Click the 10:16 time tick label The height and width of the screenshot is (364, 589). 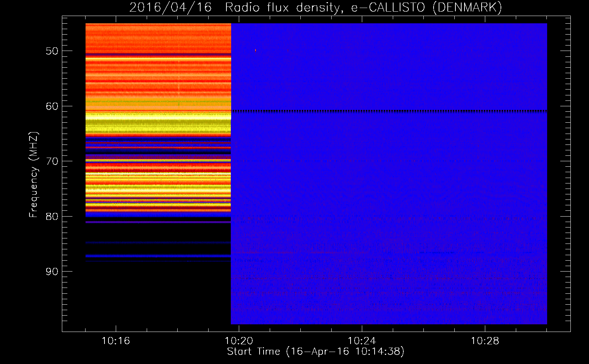pos(116,341)
